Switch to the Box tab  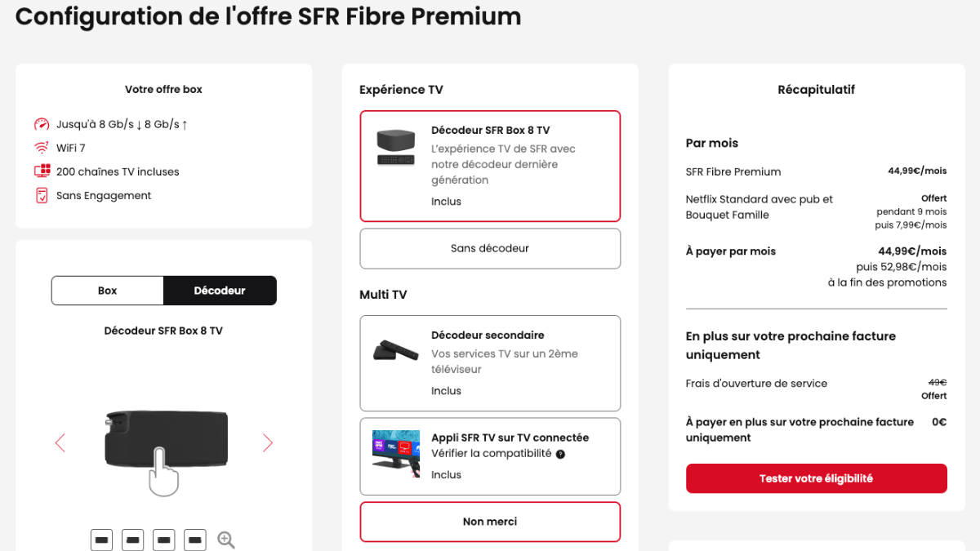pos(107,290)
